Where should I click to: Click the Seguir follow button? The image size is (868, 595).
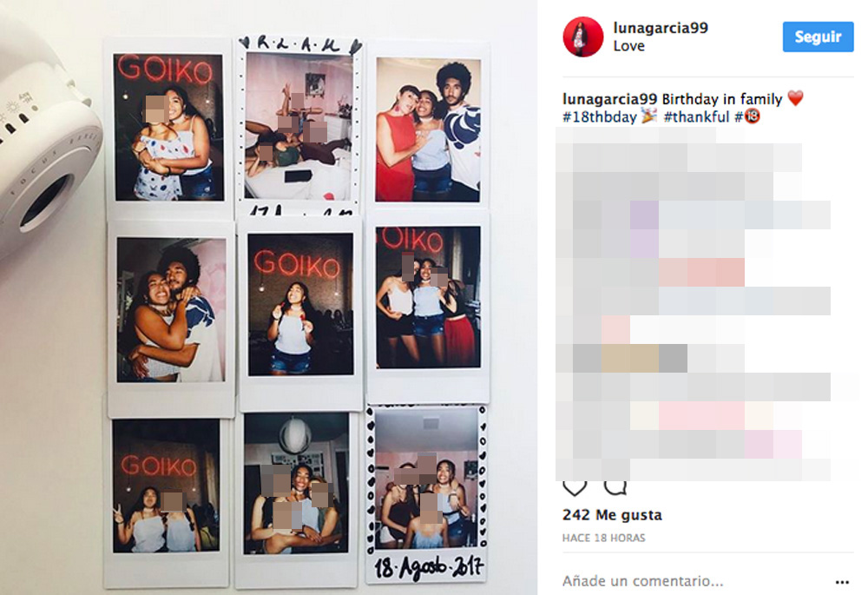[818, 37]
